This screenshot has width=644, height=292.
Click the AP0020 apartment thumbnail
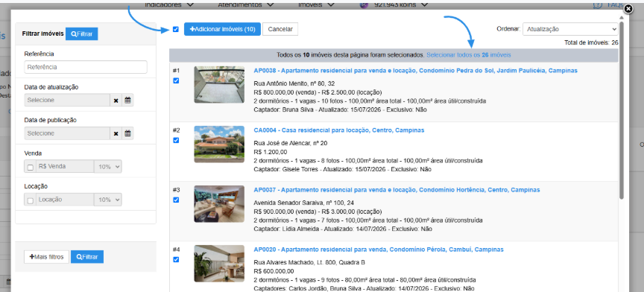pos(219,263)
